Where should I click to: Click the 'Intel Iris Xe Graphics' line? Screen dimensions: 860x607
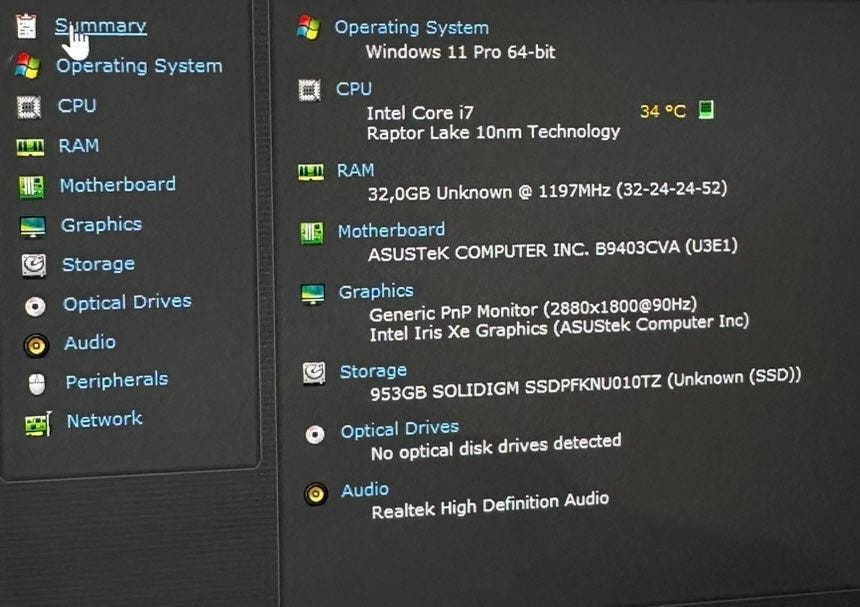559,327
